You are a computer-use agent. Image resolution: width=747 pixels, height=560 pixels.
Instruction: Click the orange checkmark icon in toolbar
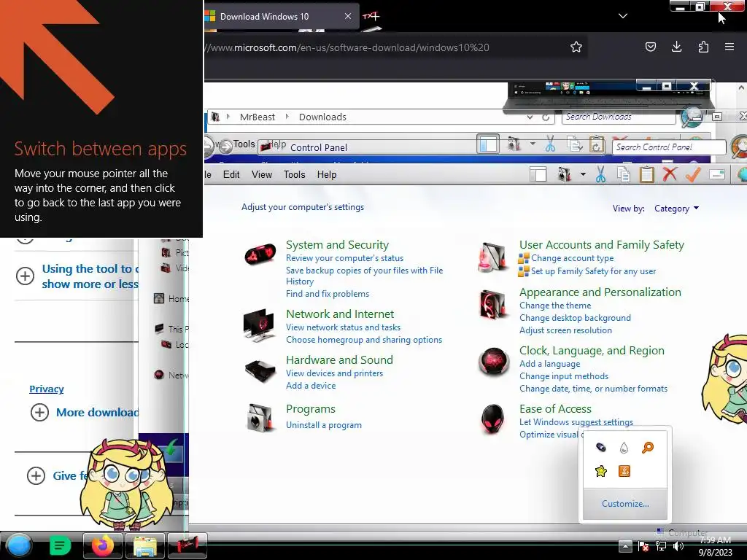693,174
